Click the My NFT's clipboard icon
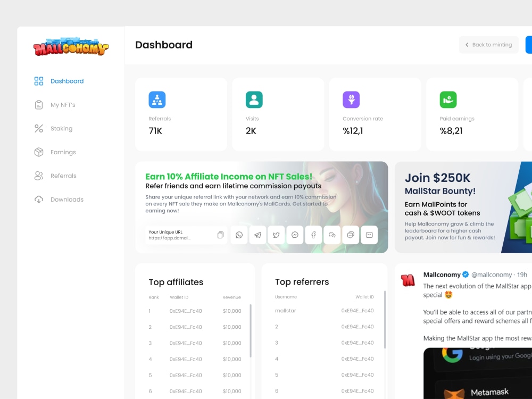Screen dimensions: 532x399 pyautogui.click(x=39, y=105)
